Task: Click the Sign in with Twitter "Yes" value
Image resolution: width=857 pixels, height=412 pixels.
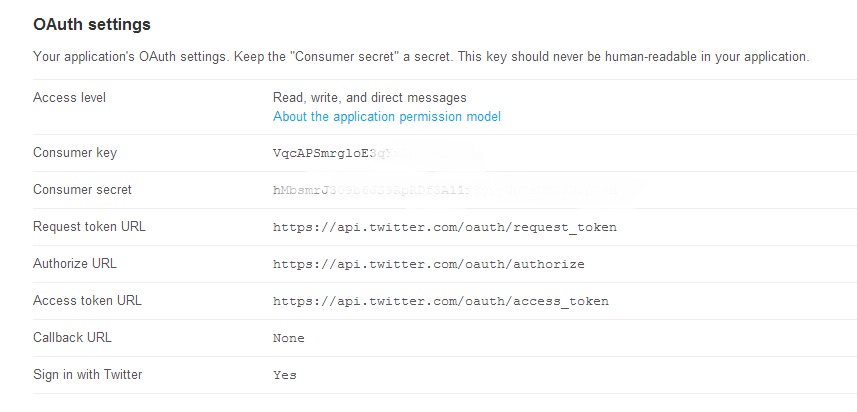Action: (x=284, y=376)
